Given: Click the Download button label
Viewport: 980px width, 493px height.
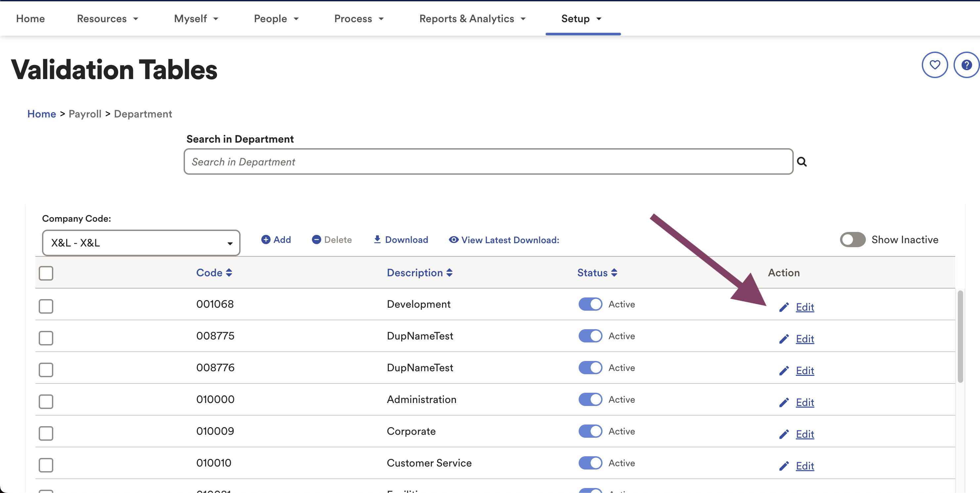Looking at the screenshot, I should [407, 240].
